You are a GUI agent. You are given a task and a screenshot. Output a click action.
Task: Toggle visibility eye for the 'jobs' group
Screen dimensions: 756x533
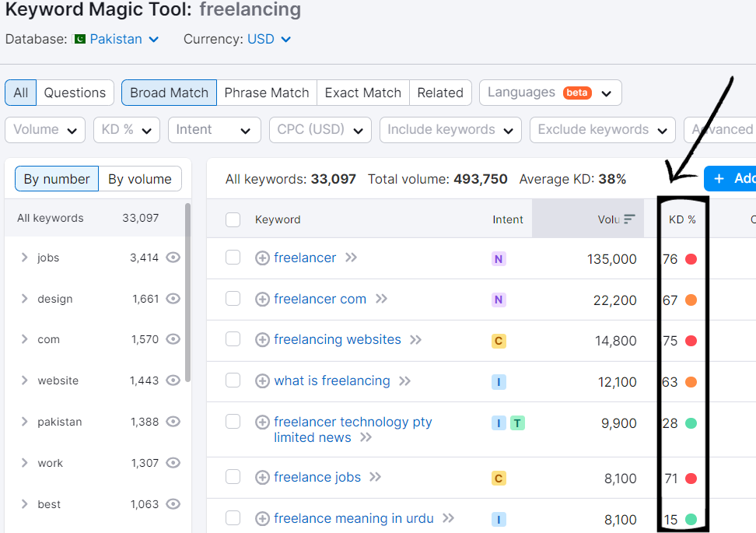point(173,258)
